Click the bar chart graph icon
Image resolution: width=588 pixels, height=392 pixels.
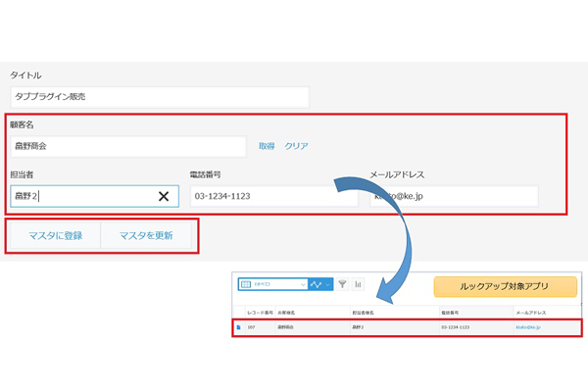click(x=359, y=284)
